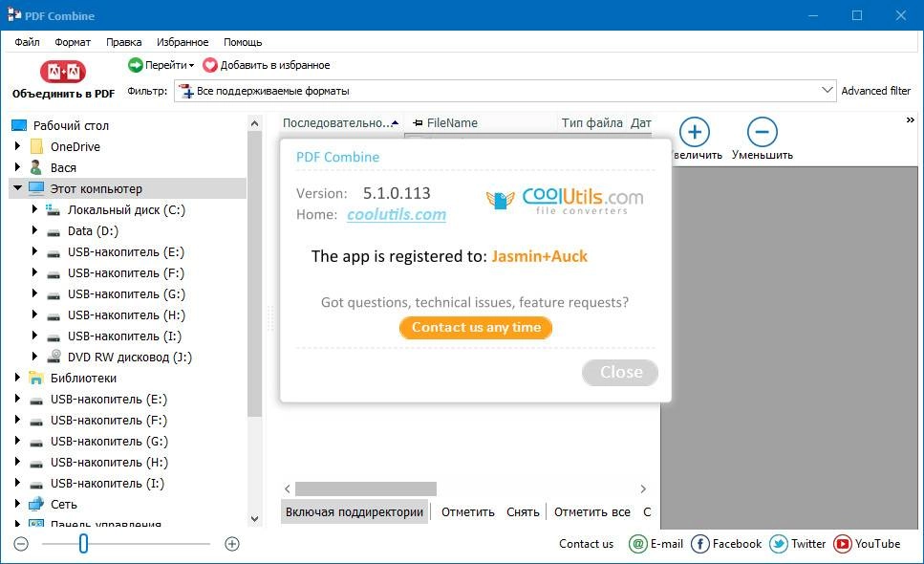Click the Снять button
Screen dimensions: 924x564
click(x=523, y=512)
